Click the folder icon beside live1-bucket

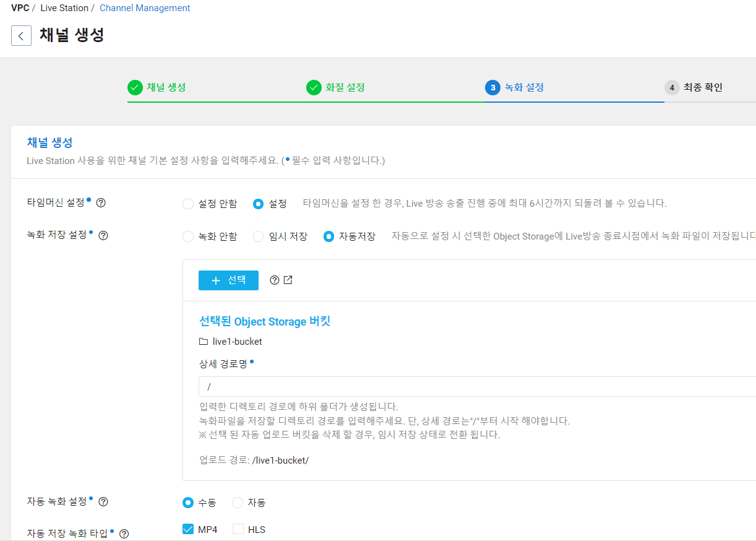[x=203, y=341]
